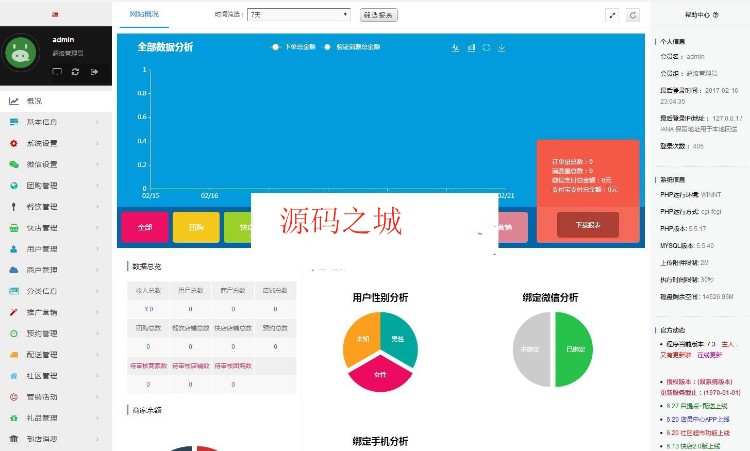Expand 配送管理 using its chevron
This screenshot has width=750, height=451.
97,354
